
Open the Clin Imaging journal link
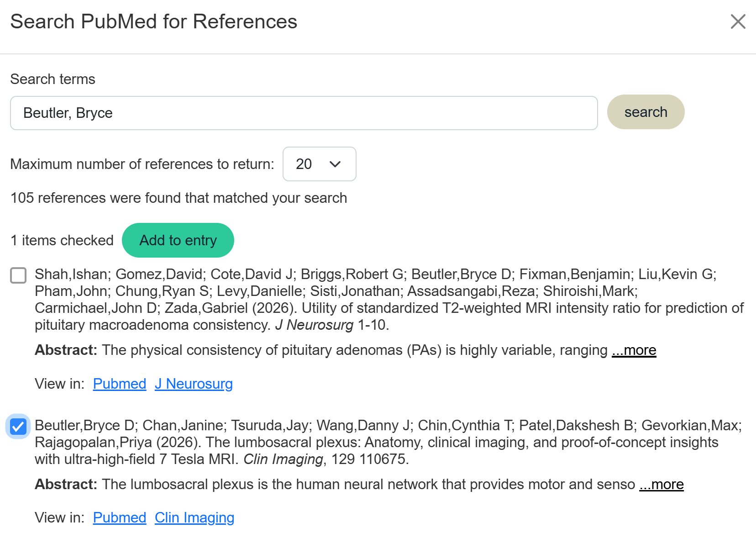coord(194,518)
